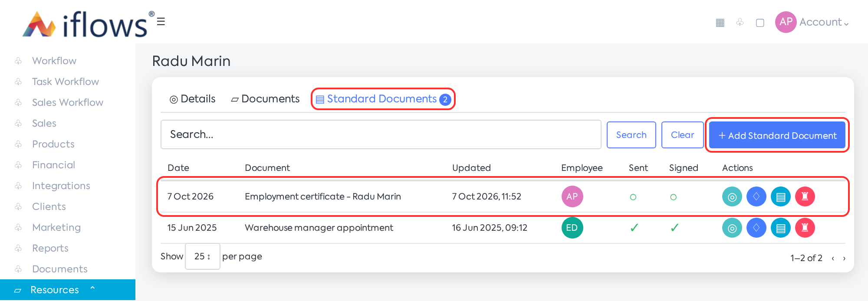The height and width of the screenshot is (301, 868).
Task: Click Signed status circle for Employment certificate
Action: [x=674, y=197]
